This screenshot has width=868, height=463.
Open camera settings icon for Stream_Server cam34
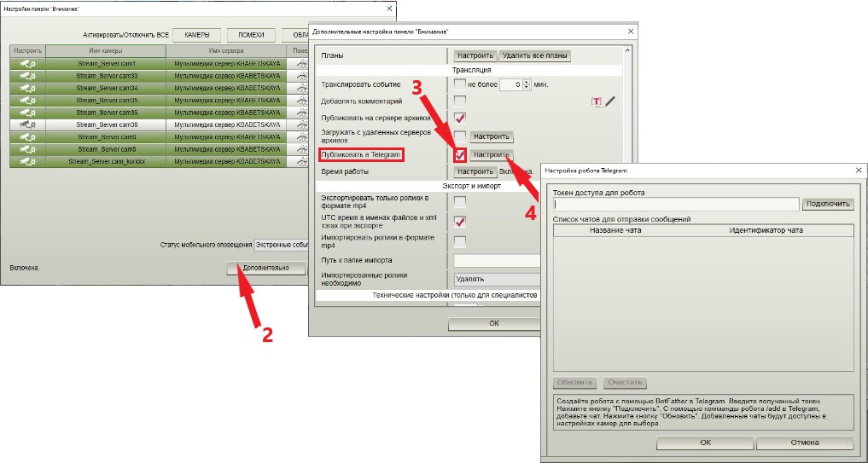pos(27,88)
